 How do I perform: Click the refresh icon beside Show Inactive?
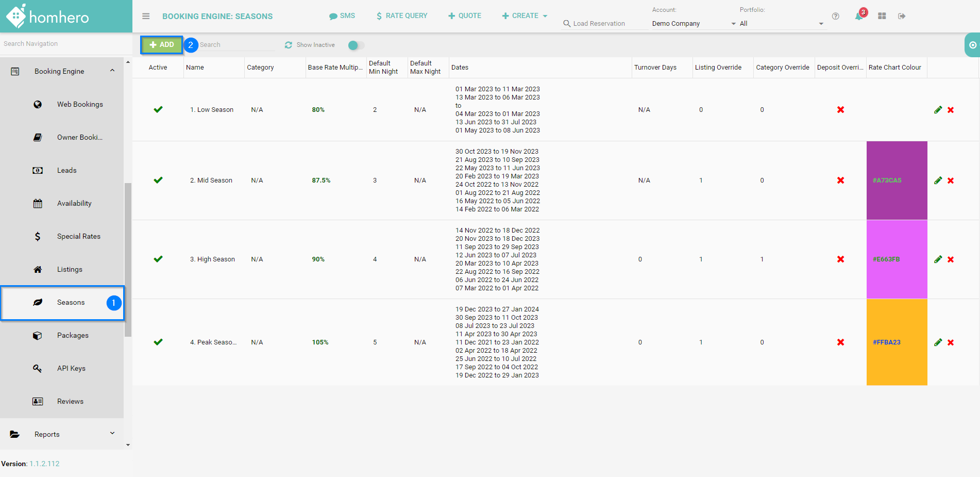pos(289,45)
